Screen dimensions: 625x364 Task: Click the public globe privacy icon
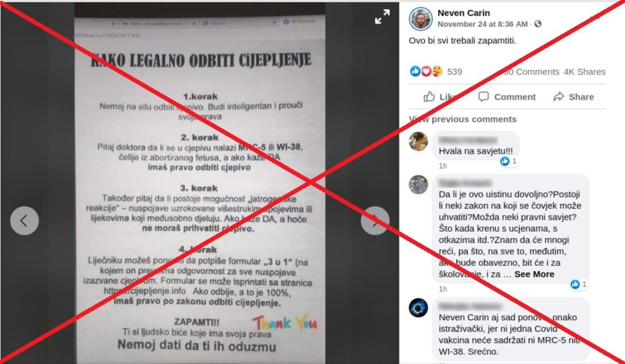(x=537, y=24)
